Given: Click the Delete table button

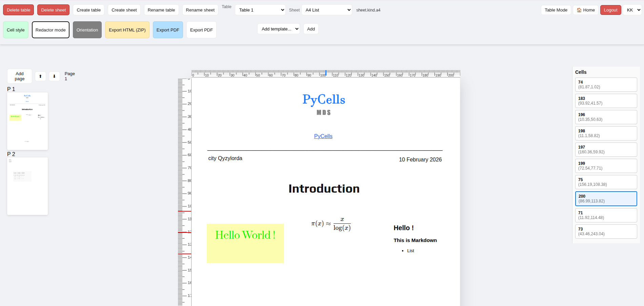Looking at the screenshot, I should (18, 10).
